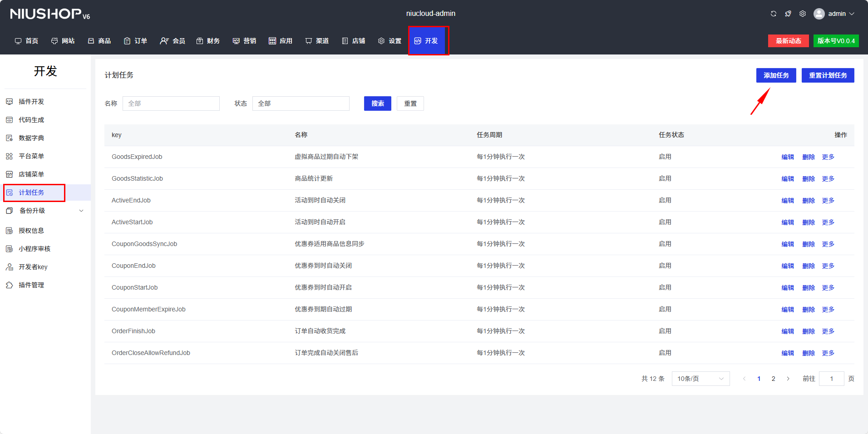The image size is (868, 434).
Task: Focus the 名称 search input field
Action: click(x=171, y=104)
